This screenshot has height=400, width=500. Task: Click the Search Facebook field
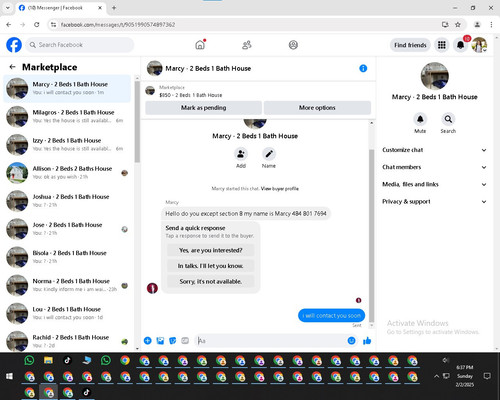pos(80,45)
